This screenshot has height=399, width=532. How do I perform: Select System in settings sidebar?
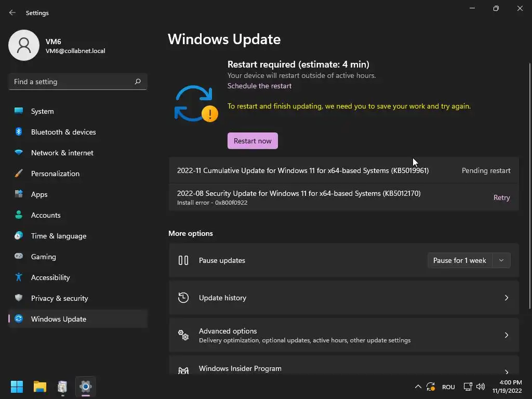78,111
